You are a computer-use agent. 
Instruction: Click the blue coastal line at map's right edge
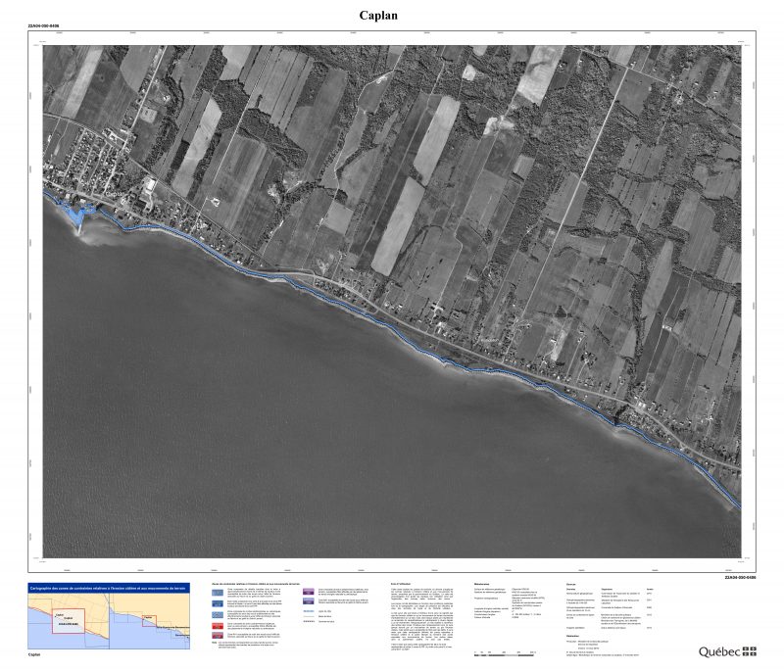(x=734, y=505)
